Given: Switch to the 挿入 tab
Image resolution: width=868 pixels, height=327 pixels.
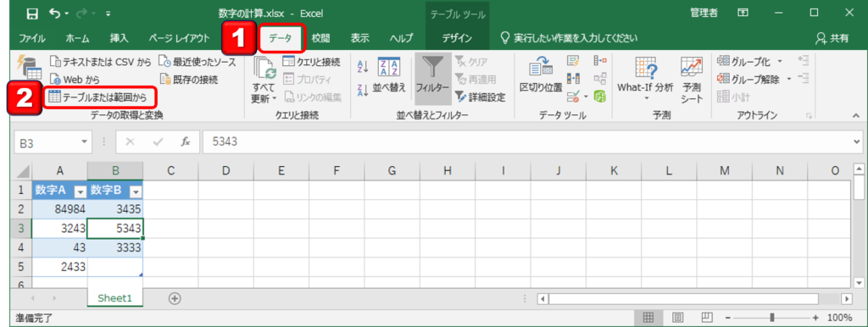Looking at the screenshot, I should (x=119, y=38).
